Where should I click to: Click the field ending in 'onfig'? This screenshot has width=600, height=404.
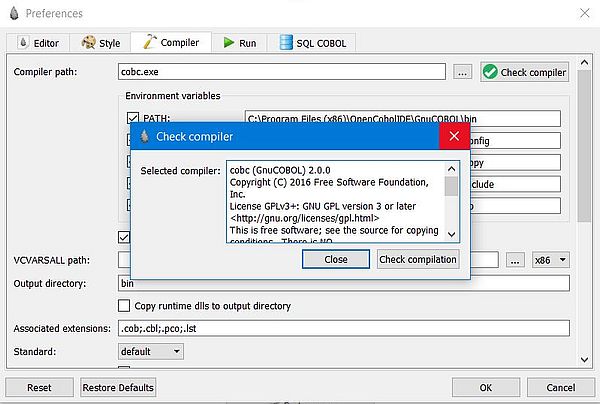point(515,141)
